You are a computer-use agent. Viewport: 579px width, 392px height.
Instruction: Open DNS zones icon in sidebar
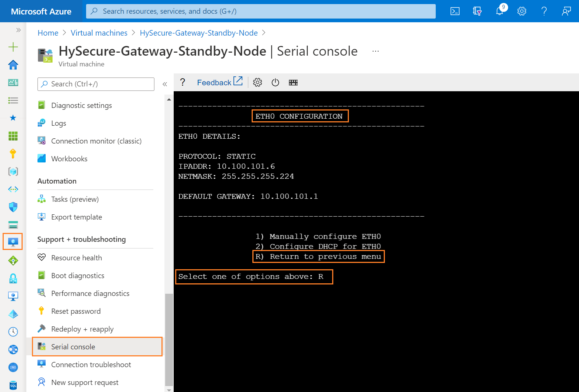point(13,367)
